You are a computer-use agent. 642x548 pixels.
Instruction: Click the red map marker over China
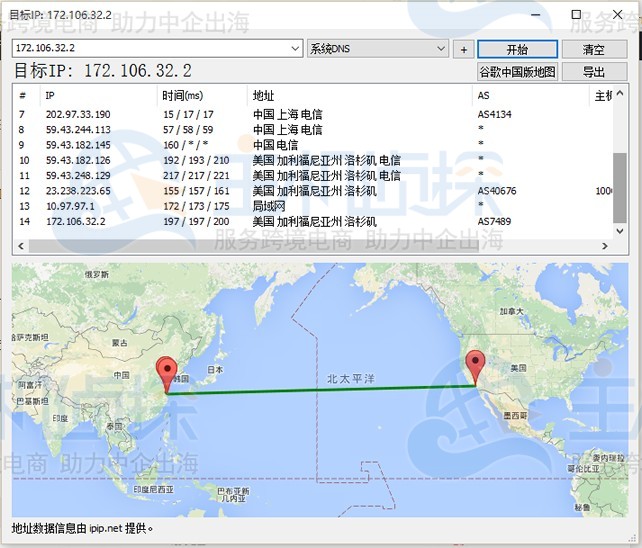(x=167, y=371)
